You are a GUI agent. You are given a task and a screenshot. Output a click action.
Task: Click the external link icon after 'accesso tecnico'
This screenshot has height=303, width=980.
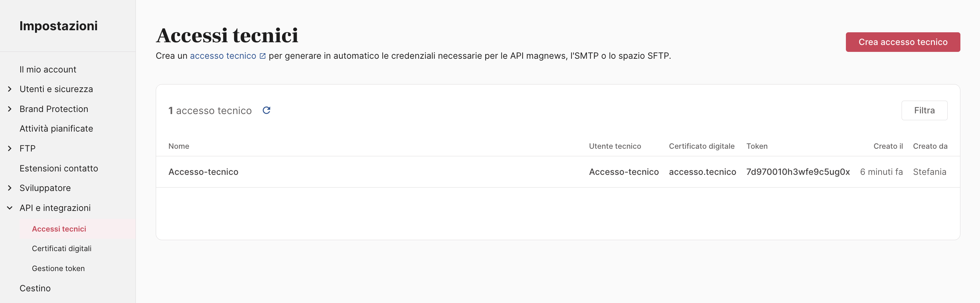tap(262, 56)
